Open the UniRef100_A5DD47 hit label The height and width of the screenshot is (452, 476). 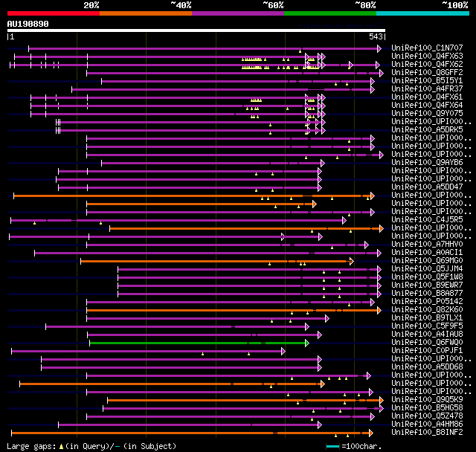(x=427, y=187)
